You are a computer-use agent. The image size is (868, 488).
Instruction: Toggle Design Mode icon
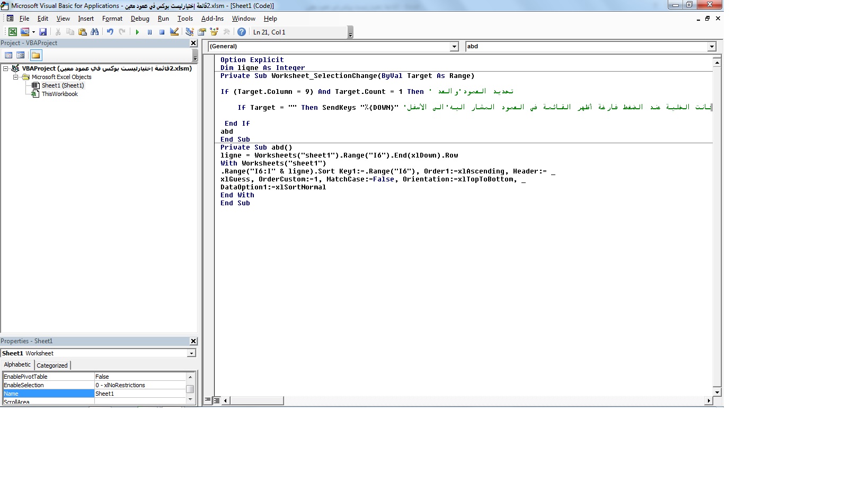pos(174,32)
